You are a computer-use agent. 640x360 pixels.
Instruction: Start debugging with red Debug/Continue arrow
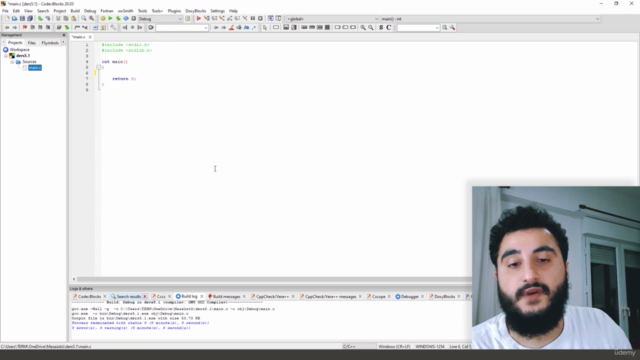(x=198, y=19)
